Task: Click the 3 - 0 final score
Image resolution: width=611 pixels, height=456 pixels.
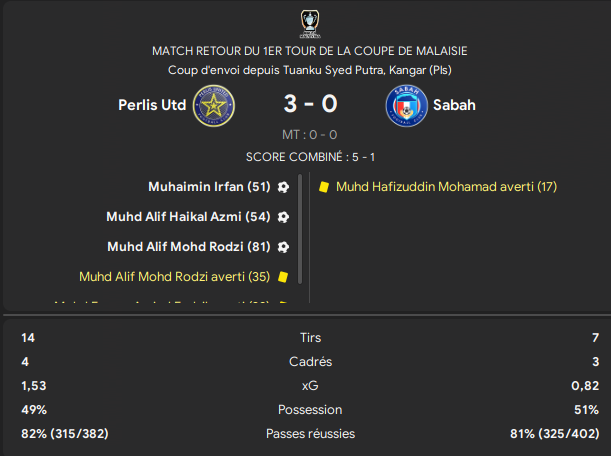Action: 311,104
